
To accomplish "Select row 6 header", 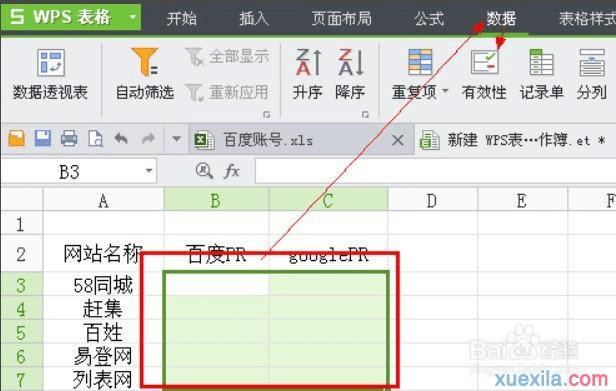I will click(21, 356).
